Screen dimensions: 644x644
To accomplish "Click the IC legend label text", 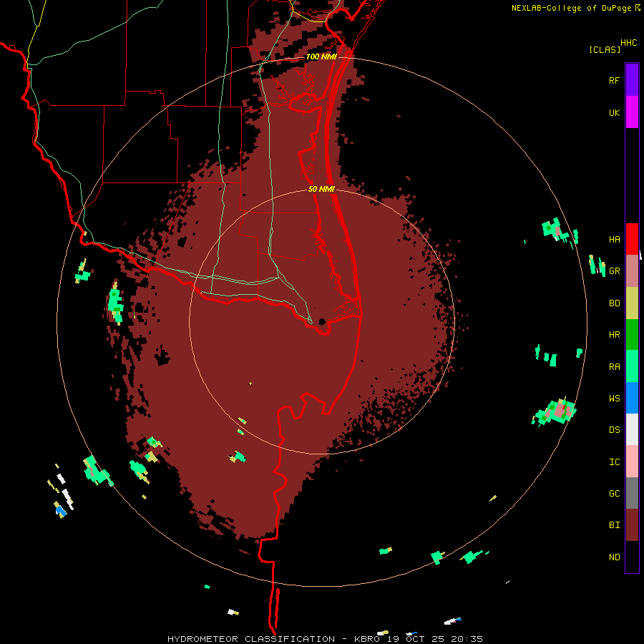I will (x=614, y=462).
